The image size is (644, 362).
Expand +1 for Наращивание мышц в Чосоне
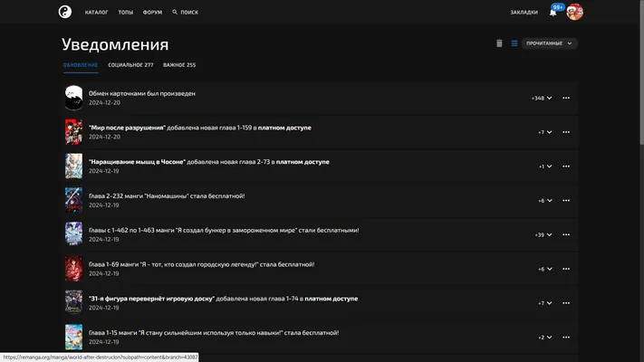pos(545,167)
